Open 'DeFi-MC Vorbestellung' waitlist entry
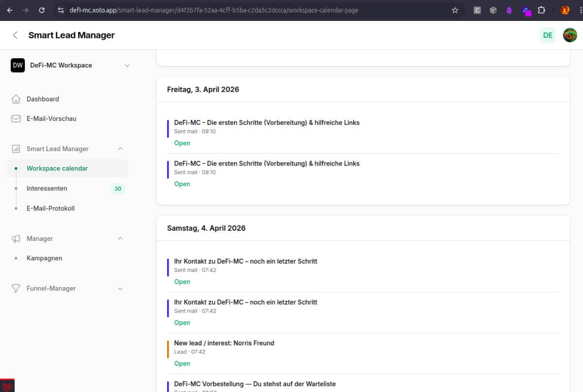The image size is (583, 392). pyautogui.click(x=255, y=384)
